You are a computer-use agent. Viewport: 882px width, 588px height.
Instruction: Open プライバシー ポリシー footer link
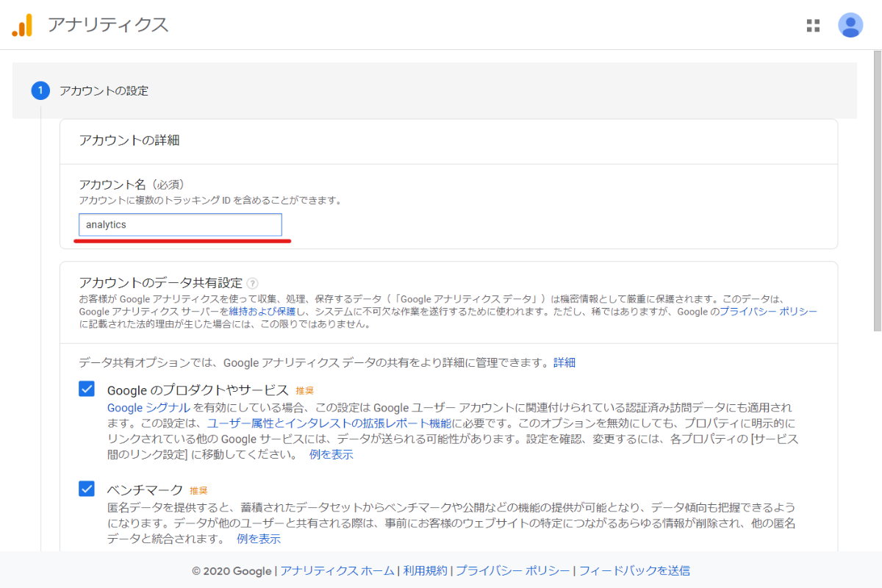coord(512,570)
